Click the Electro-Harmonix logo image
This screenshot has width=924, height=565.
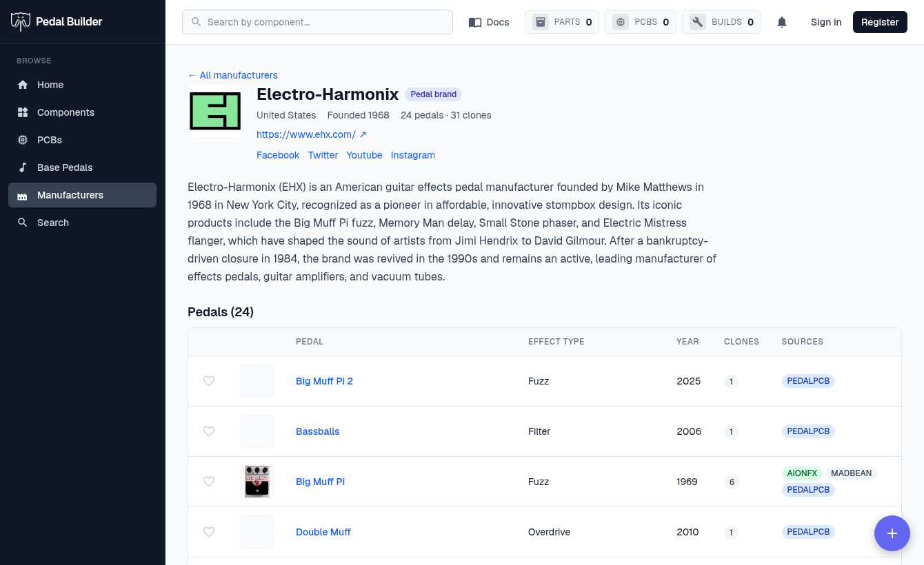[x=215, y=112]
